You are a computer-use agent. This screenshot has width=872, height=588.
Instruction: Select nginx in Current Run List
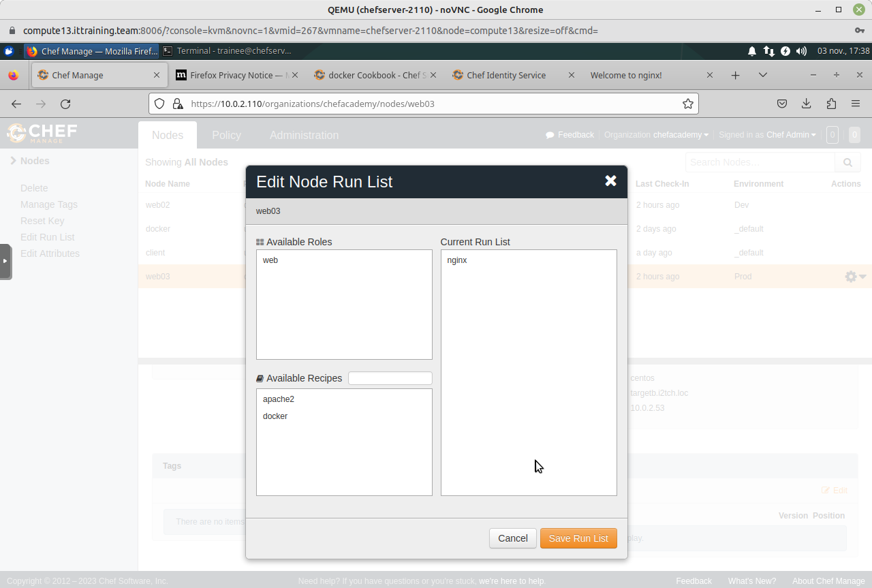click(457, 260)
